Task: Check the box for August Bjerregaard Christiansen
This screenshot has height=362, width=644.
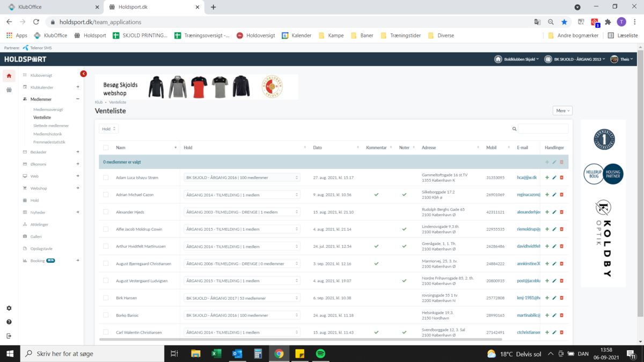Action: pos(106,263)
